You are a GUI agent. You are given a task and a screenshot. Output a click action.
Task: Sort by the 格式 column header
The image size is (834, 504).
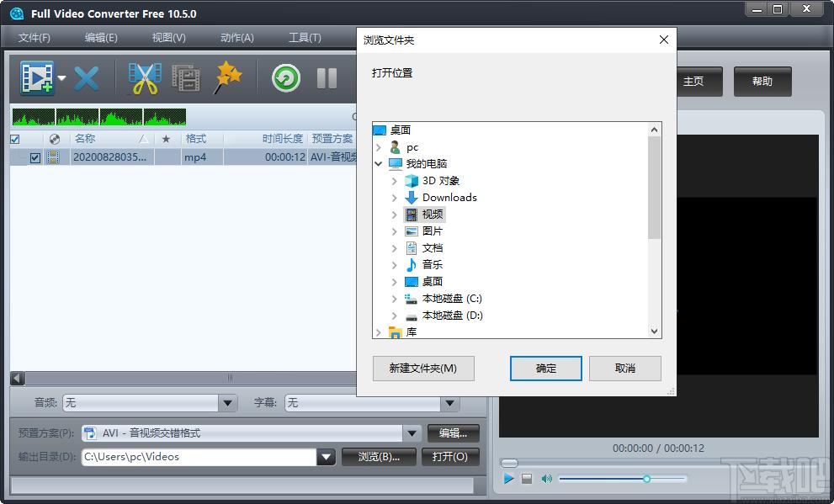(196, 139)
